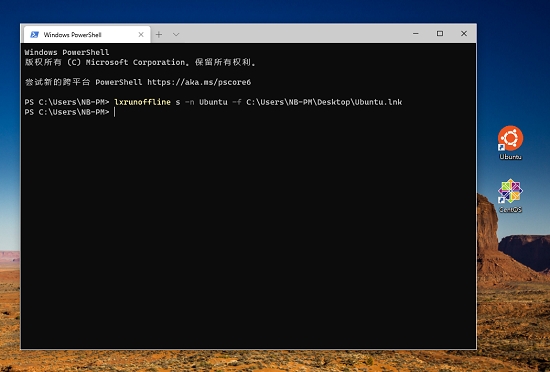Image resolution: width=550 pixels, height=372 pixels.
Task: Close the terminal window
Action: coord(464,33)
